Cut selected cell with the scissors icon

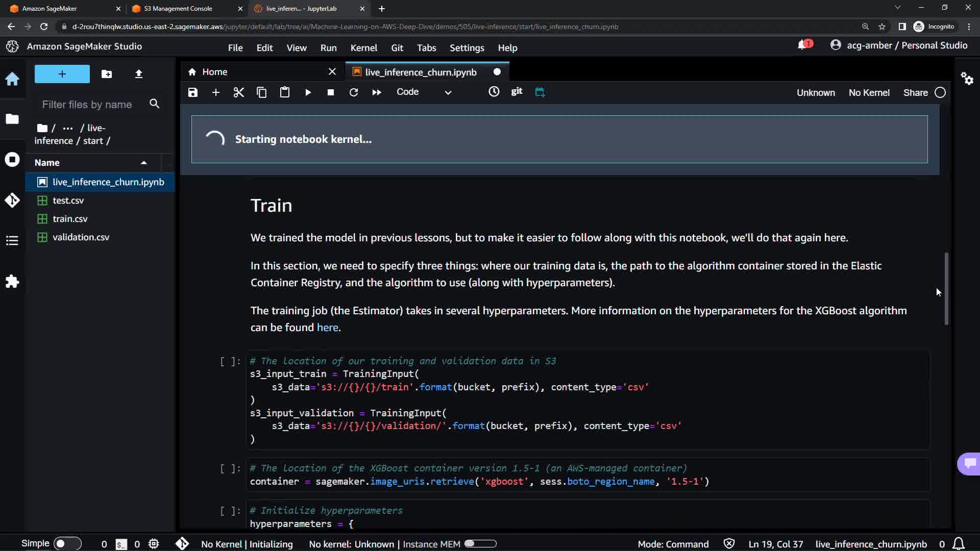point(238,92)
